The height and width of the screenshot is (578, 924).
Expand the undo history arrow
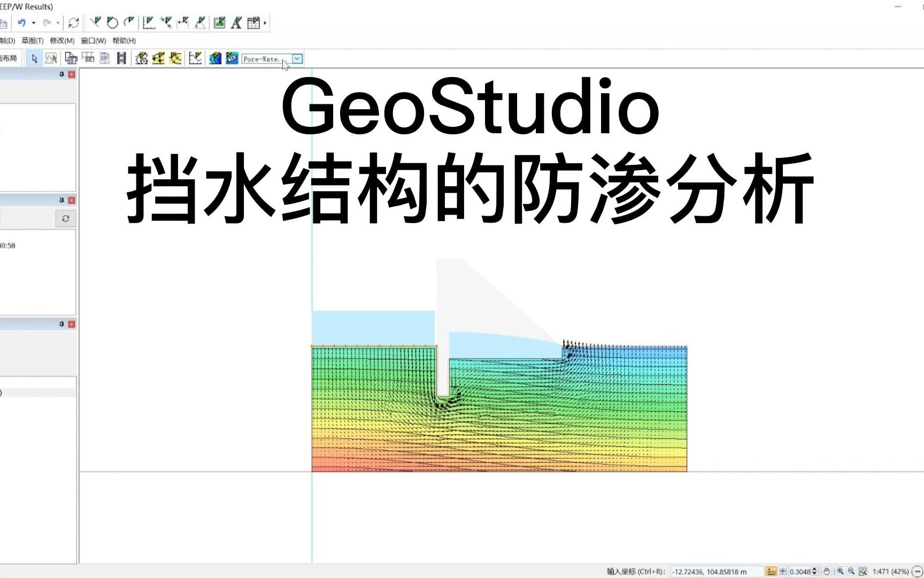[34, 22]
